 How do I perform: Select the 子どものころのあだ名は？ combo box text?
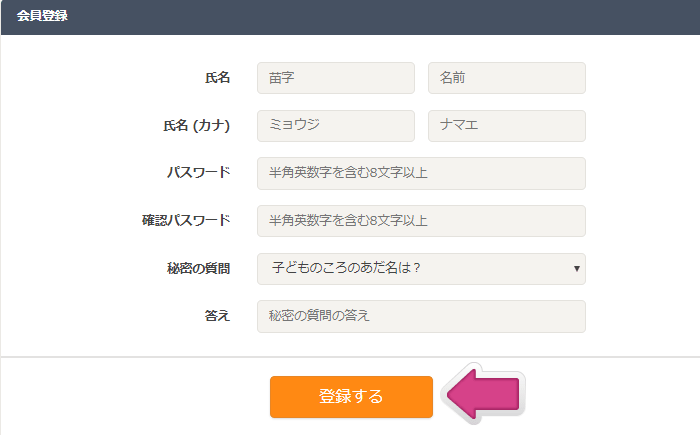tap(346, 268)
